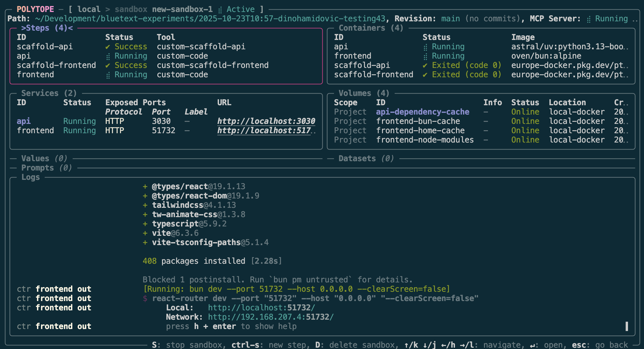Select the api-dependency-cache volume
Viewport: 644px width, 349px height.
tap(422, 112)
